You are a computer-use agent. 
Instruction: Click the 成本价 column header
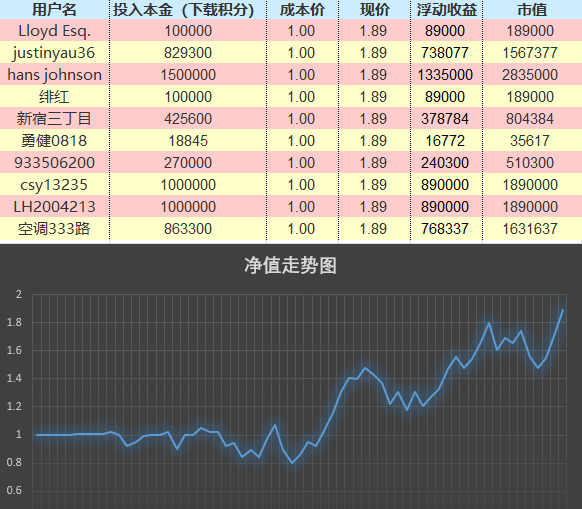[x=302, y=10]
